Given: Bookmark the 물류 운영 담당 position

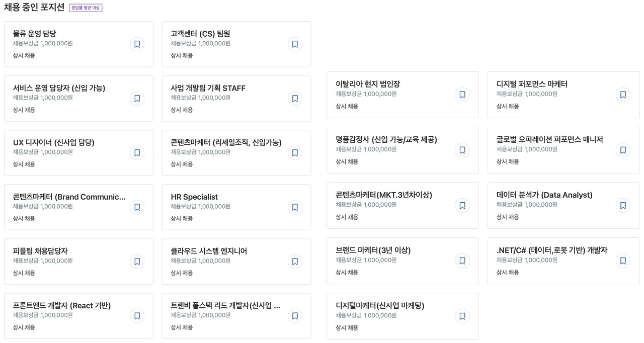Looking at the screenshot, I should (137, 44).
